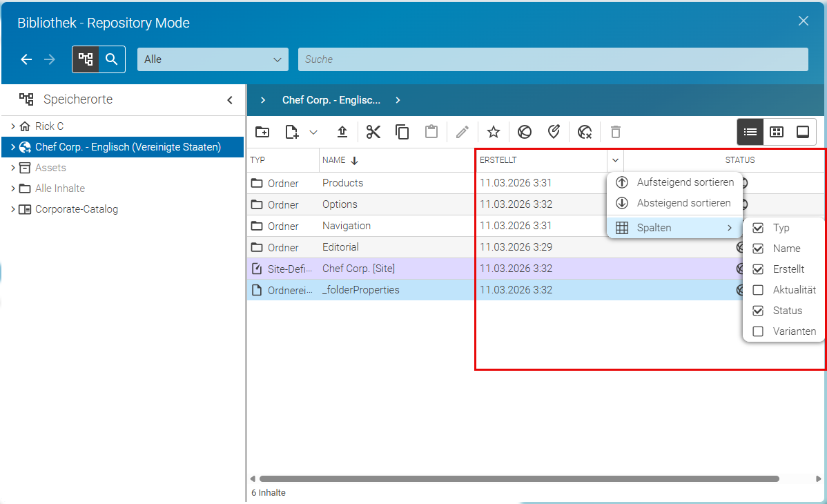
Task: Click the create new folder icon
Action: (262, 132)
